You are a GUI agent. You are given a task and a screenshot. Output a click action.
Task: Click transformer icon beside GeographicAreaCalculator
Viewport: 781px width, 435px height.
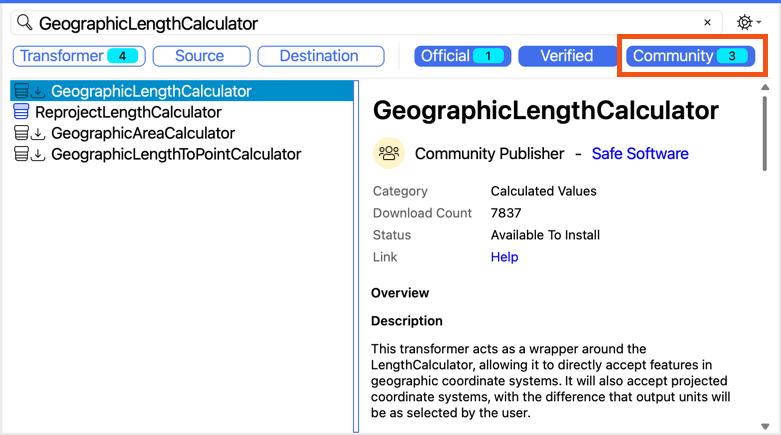click(x=21, y=133)
